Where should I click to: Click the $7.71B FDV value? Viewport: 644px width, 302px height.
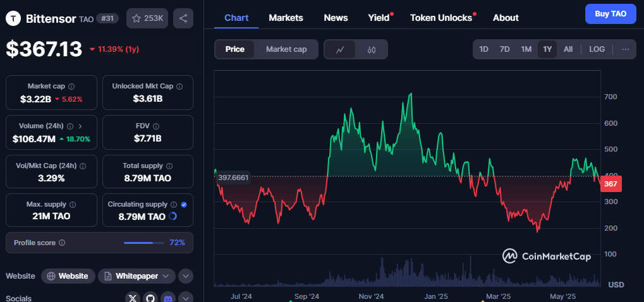click(148, 139)
